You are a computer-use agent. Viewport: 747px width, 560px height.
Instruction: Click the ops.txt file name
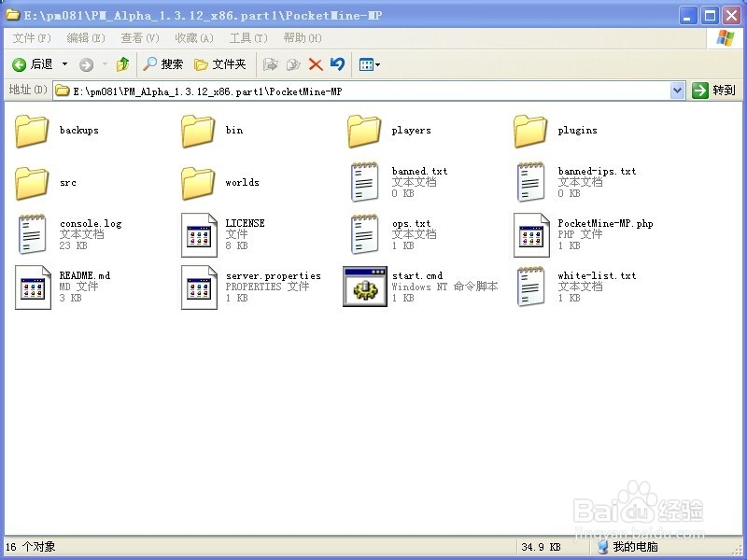click(411, 223)
